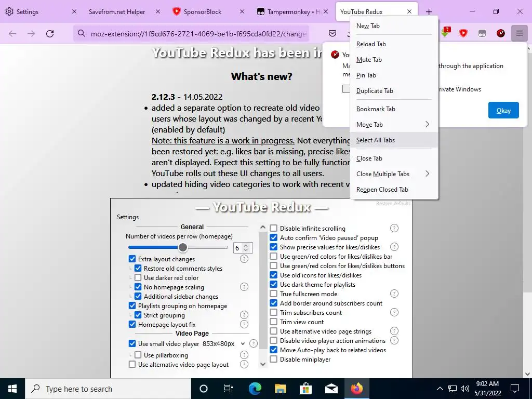Choose Reload Tab in context menu

[394, 44]
